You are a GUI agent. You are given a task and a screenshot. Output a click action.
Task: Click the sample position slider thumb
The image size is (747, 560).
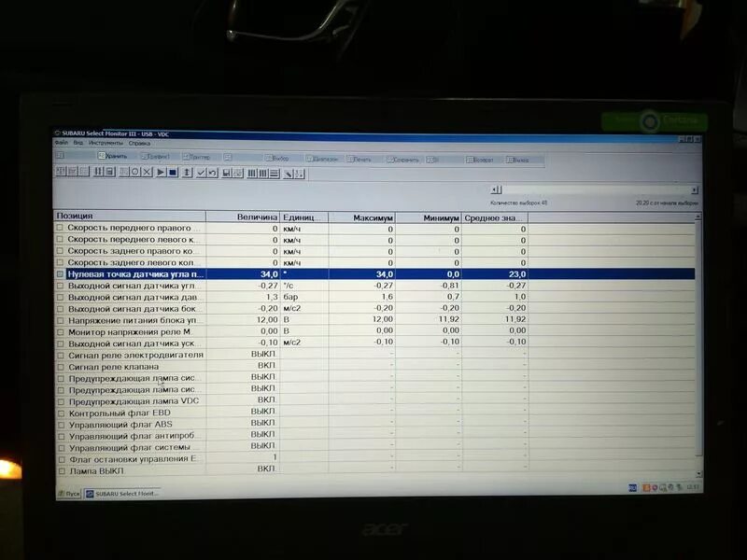(500, 189)
